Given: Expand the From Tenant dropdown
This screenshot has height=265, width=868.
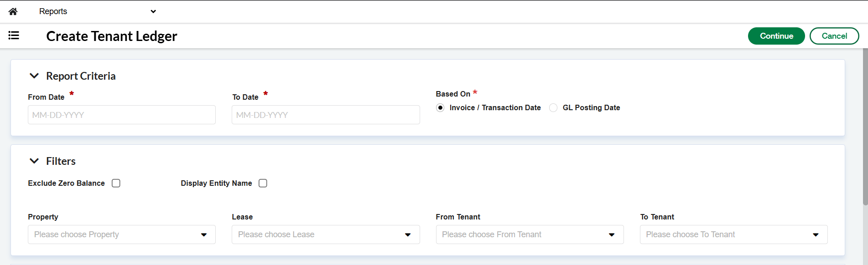Looking at the screenshot, I should [530, 234].
